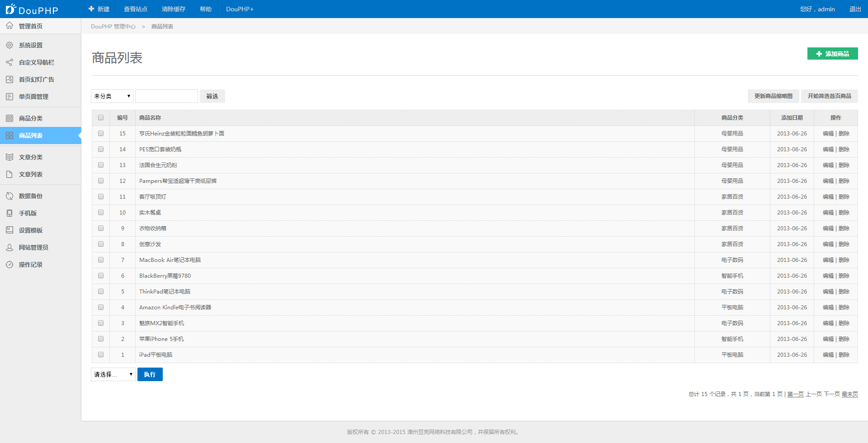Click the share icon for 自定义导航栏
This screenshot has width=868, height=443.
click(x=9, y=62)
